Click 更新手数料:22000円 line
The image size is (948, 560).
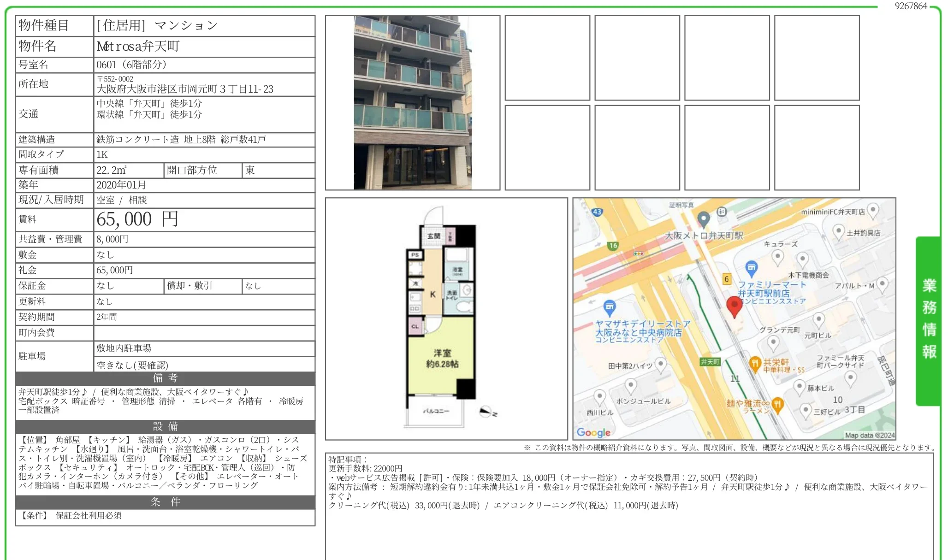click(x=365, y=468)
